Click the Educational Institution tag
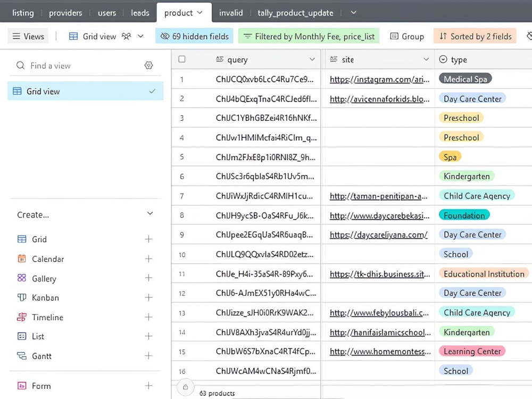 pos(484,274)
